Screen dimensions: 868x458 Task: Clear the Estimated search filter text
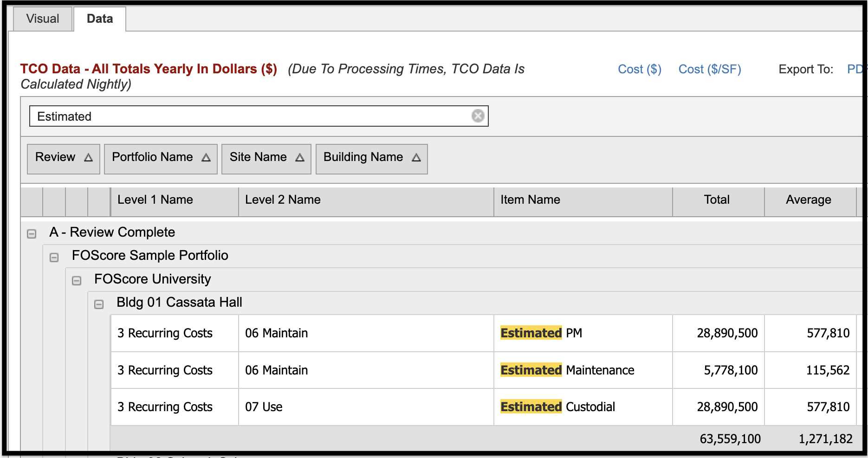click(478, 116)
